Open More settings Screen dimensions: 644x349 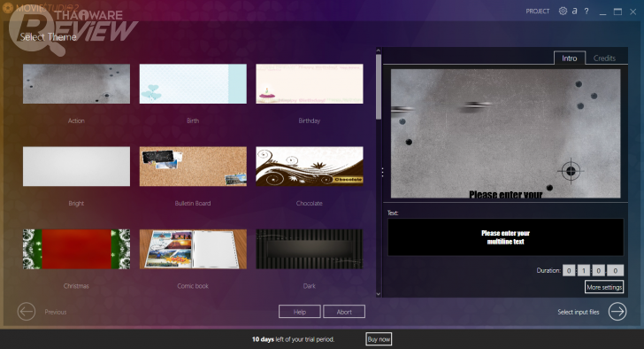(604, 287)
